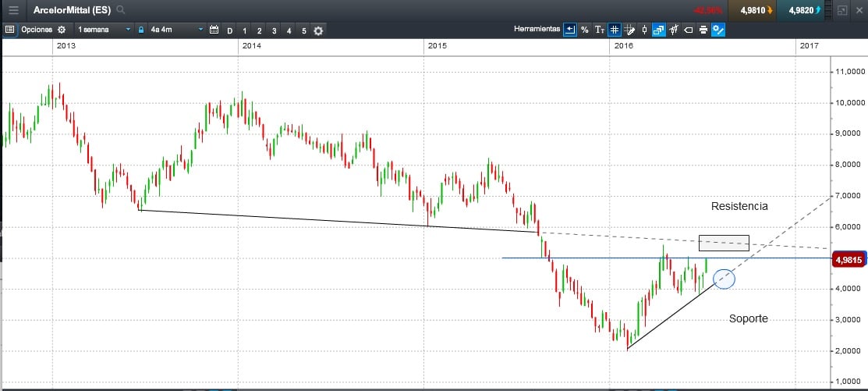This screenshot has height=391, width=868.
Task: Toggle the time range lock
Action: [x=140, y=30]
